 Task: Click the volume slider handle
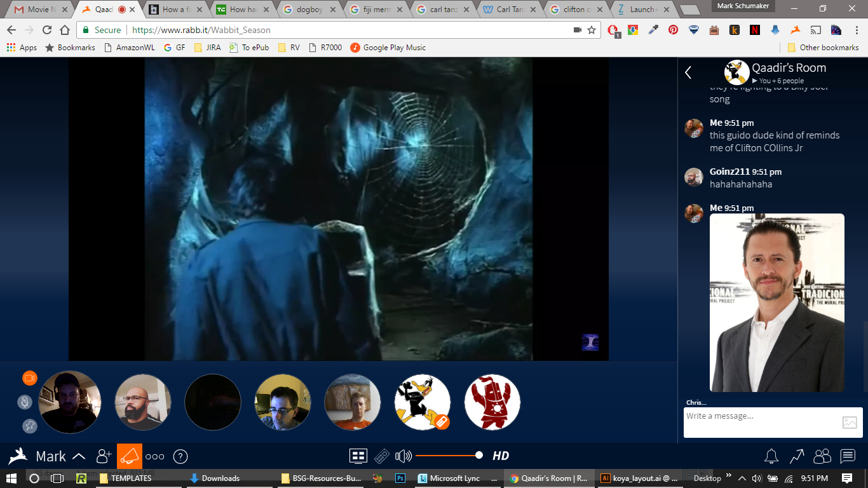pos(479,456)
